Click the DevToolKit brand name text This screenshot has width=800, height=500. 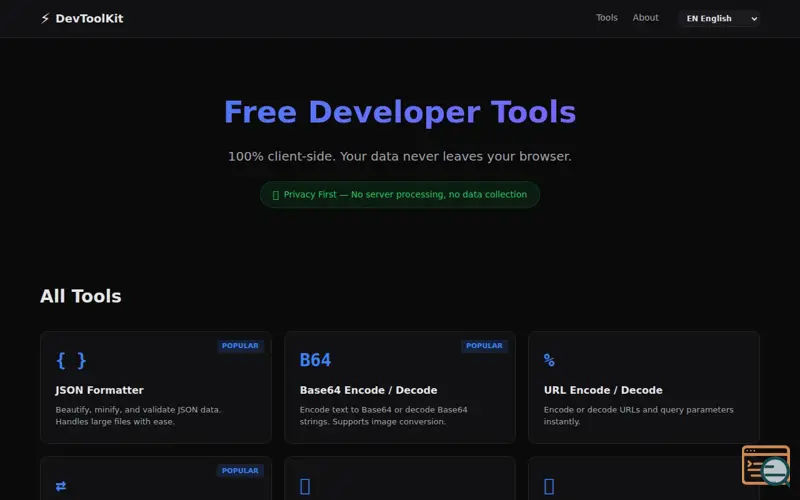pyautogui.click(x=89, y=18)
